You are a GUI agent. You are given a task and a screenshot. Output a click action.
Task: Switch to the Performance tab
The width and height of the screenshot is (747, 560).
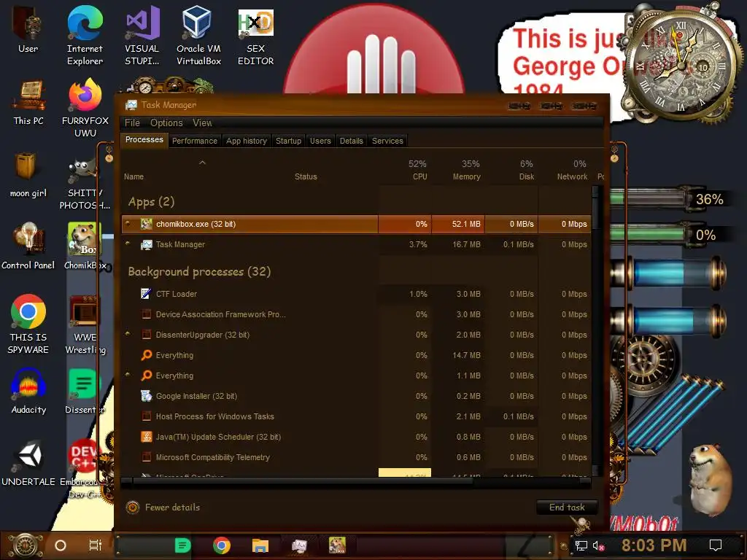(194, 141)
